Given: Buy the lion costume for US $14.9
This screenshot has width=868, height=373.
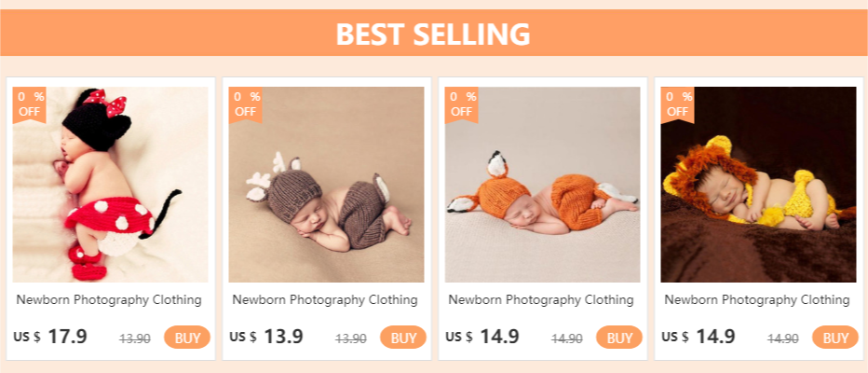Looking at the screenshot, I should point(835,338).
